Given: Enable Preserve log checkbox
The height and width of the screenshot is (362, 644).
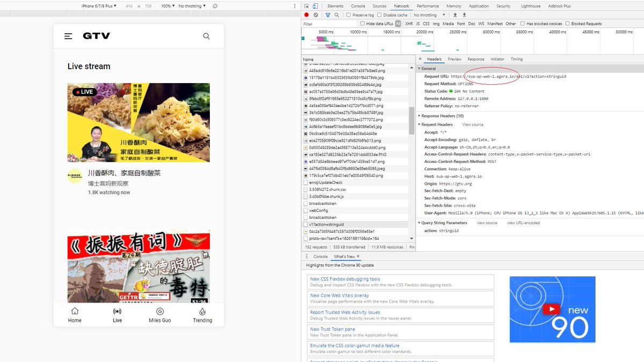Looking at the screenshot, I should 348,15.
